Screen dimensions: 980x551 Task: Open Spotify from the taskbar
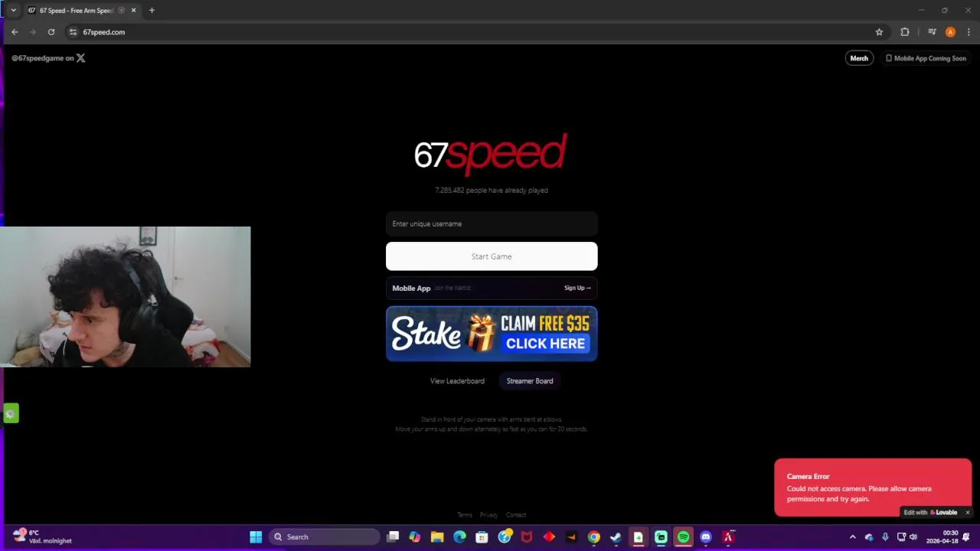coord(683,537)
